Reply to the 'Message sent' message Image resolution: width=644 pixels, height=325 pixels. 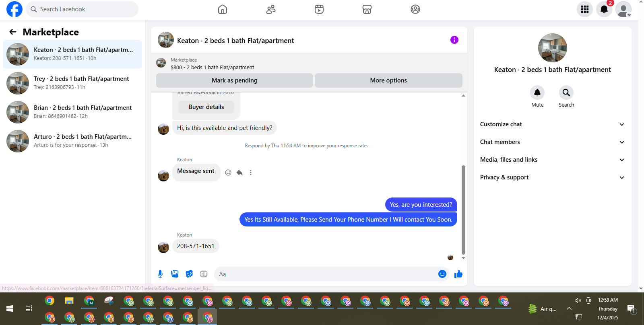[239, 173]
